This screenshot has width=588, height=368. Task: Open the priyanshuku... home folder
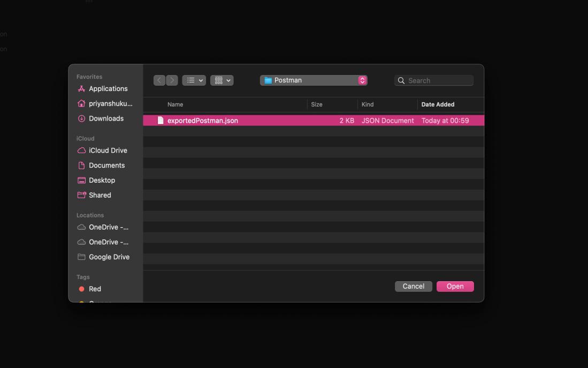pos(110,103)
